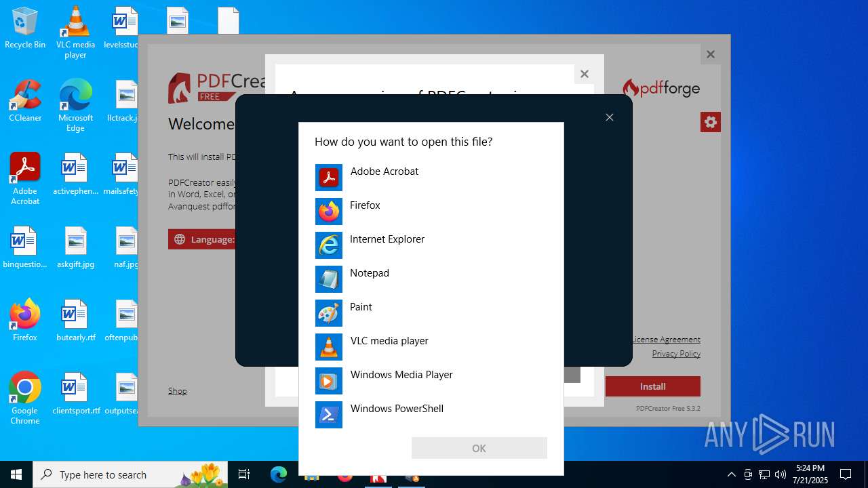Open the notification center
The height and width of the screenshot is (488, 868).
pyautogui.click(x=846, y=474)
